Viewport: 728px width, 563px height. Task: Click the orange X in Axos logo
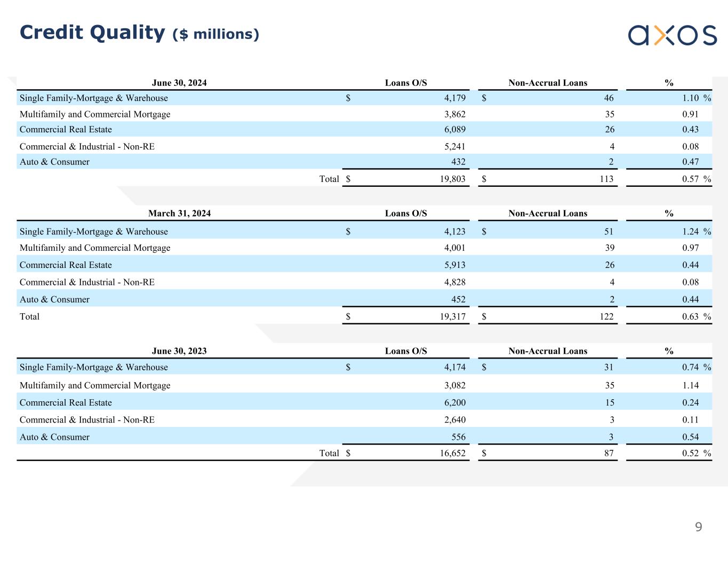tap(663, 35)
